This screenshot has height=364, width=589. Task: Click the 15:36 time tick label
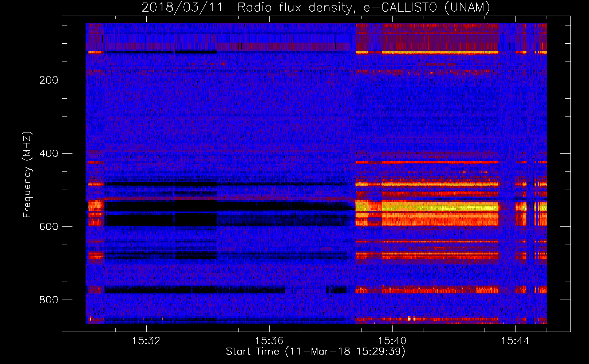(x=269, y=341)
